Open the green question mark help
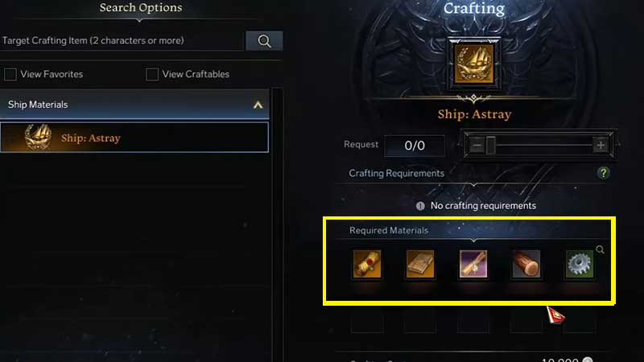Image resolution: width=644 pixels, height=362 pixels. (x=603, y=173)
